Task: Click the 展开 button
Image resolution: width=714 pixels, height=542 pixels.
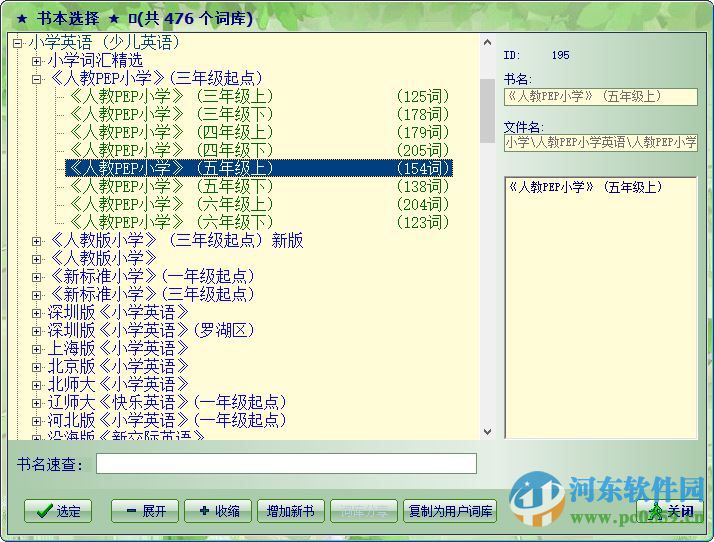Action: 146,511
